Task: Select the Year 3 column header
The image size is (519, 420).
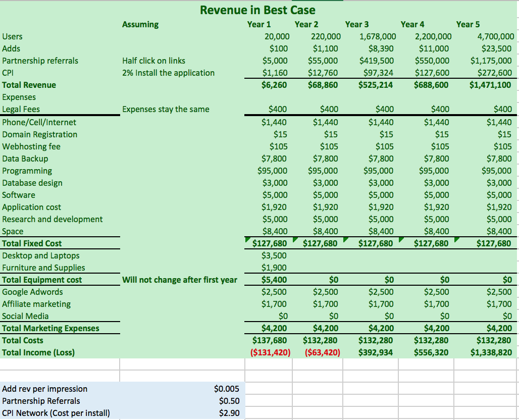Action: (356, 24)
